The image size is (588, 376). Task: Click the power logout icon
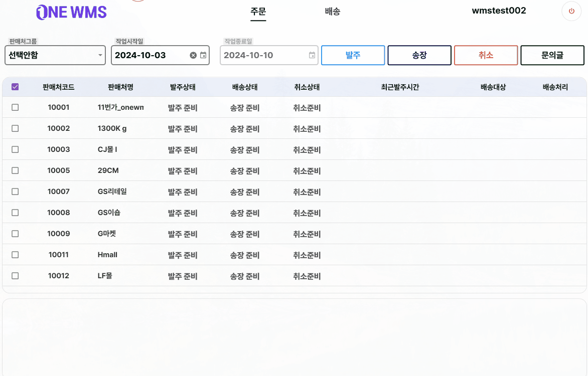coord(571,11)
